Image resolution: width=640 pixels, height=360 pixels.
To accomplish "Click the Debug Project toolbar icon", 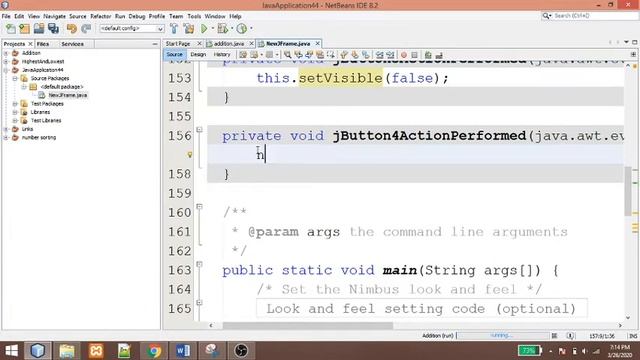I will click(x=222, y=29).
